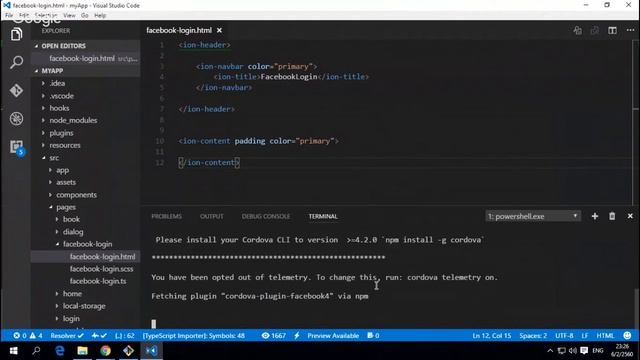Screen dimensions: 640x360
Task: Add a new terminal with plus icon
Action: click(x=595, y=216)
